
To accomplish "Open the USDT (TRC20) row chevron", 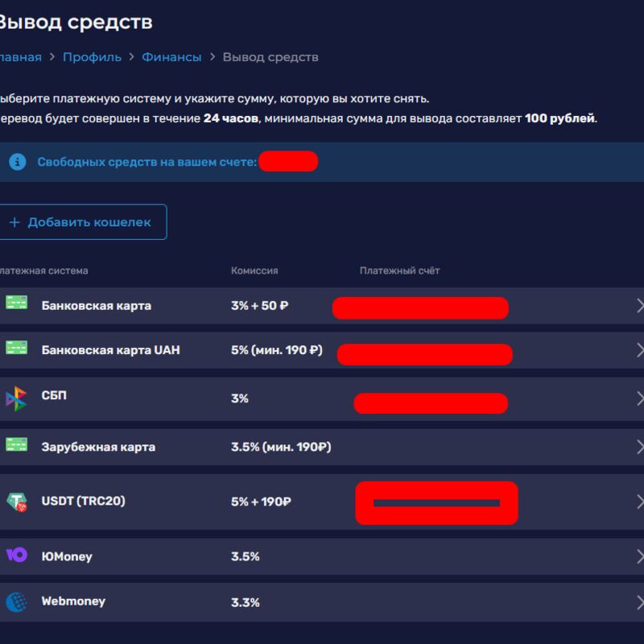I will coord(640,502).
